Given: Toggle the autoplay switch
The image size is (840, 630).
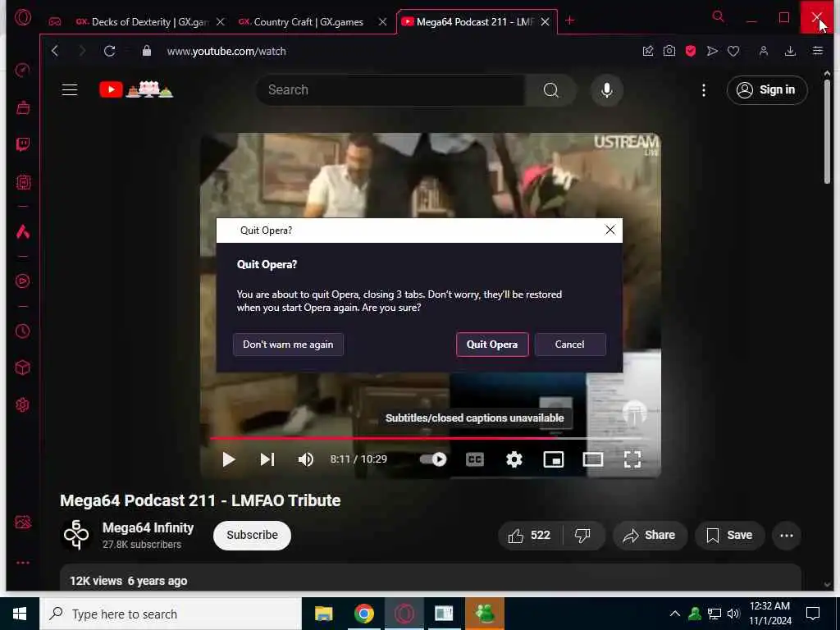Looking at the screenshot, I should (x=433, y=459).
